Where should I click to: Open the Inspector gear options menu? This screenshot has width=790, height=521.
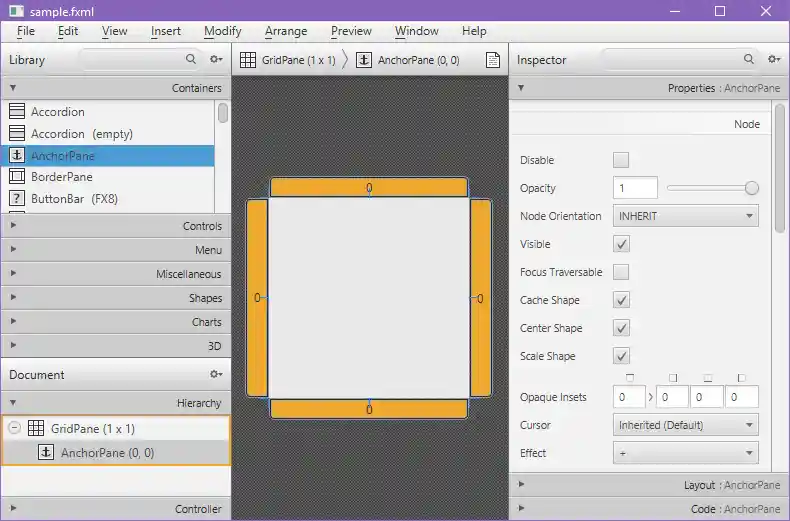[773, 60]
